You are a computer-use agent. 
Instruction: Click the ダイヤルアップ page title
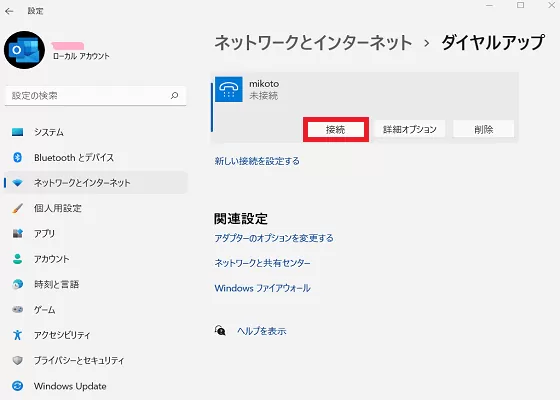(493, 43)
